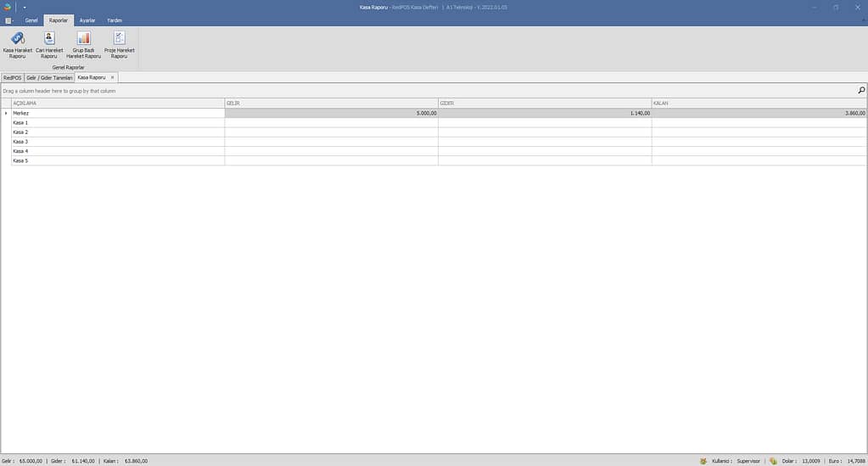Open the quick access toolbar dropdown arrow
The image size is (868, 466).
pos(25,7)
